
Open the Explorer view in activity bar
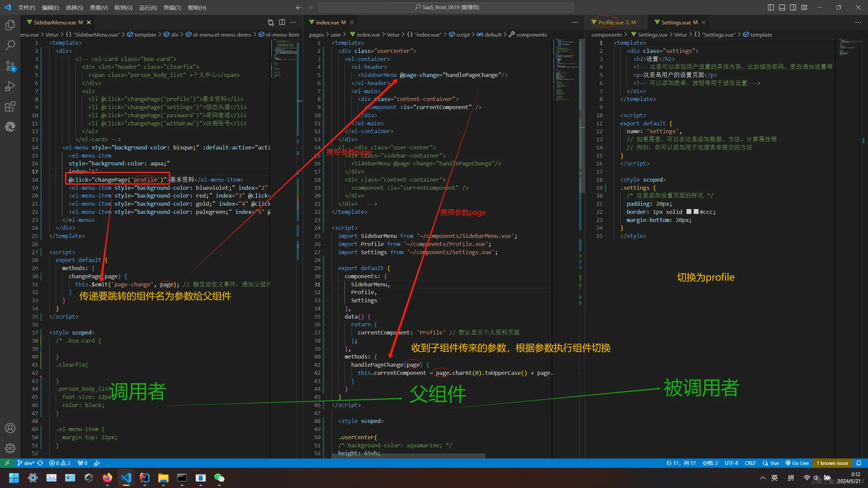click(x=10, y=25)
